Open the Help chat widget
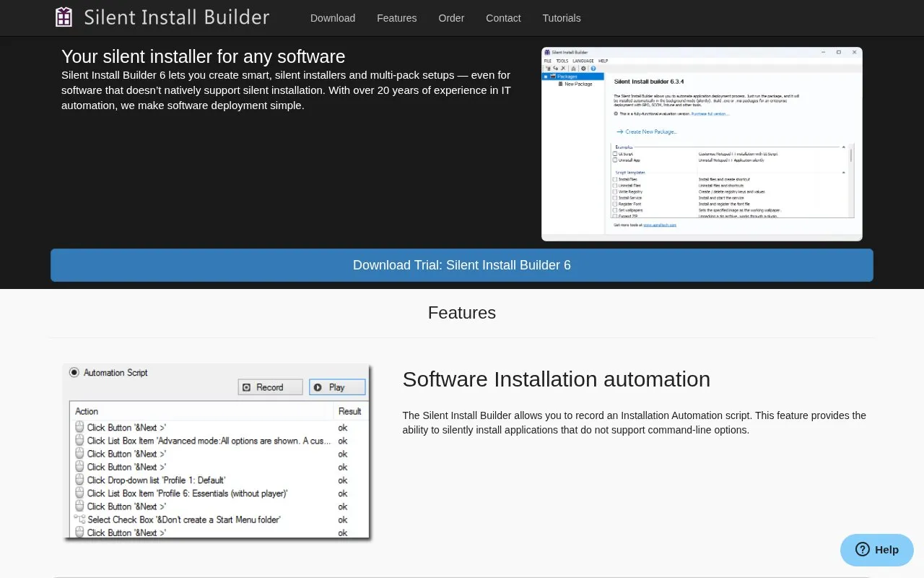The width and height of the screenshot is (924, 578). 877,550
